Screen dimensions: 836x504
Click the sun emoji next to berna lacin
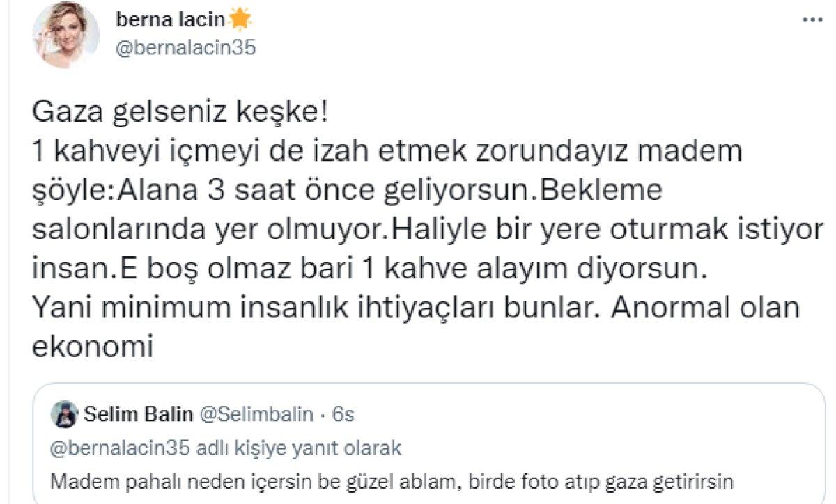click(240, 17)
